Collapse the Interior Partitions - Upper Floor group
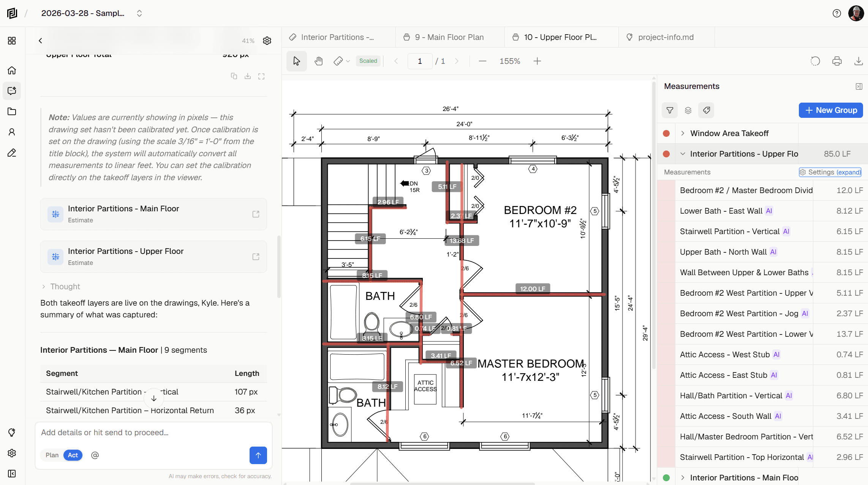Viewport: 868px width, 485px height. point(683,154)
